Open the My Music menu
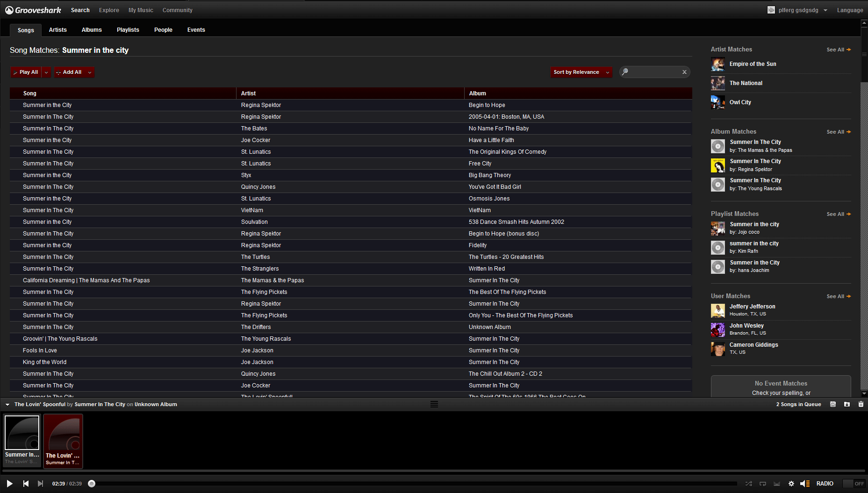The image size is (868, 493). (141, 10)
